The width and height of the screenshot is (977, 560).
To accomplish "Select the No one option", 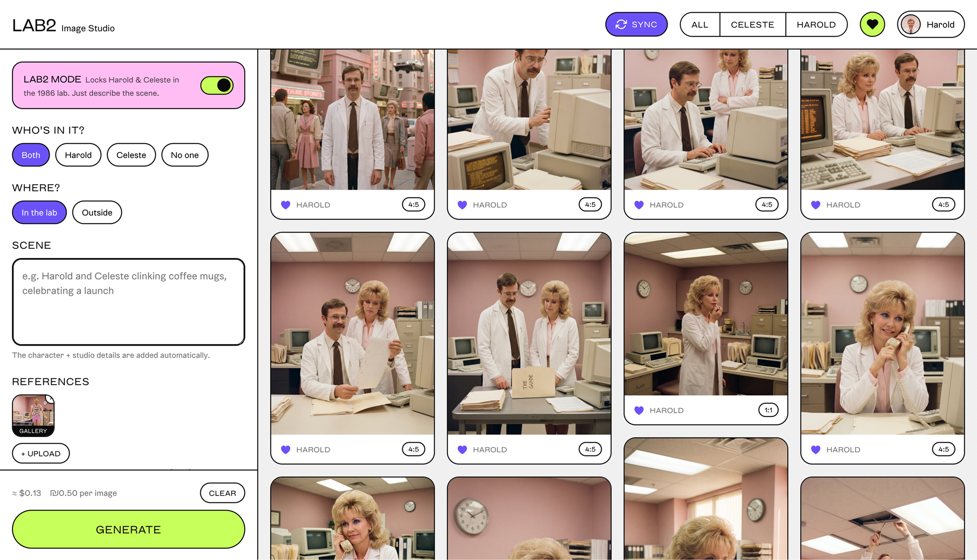I will 185,155.
